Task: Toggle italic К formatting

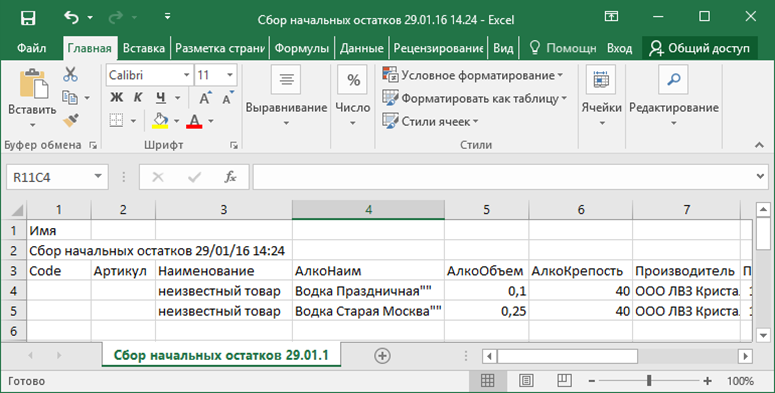Action: 138,98
